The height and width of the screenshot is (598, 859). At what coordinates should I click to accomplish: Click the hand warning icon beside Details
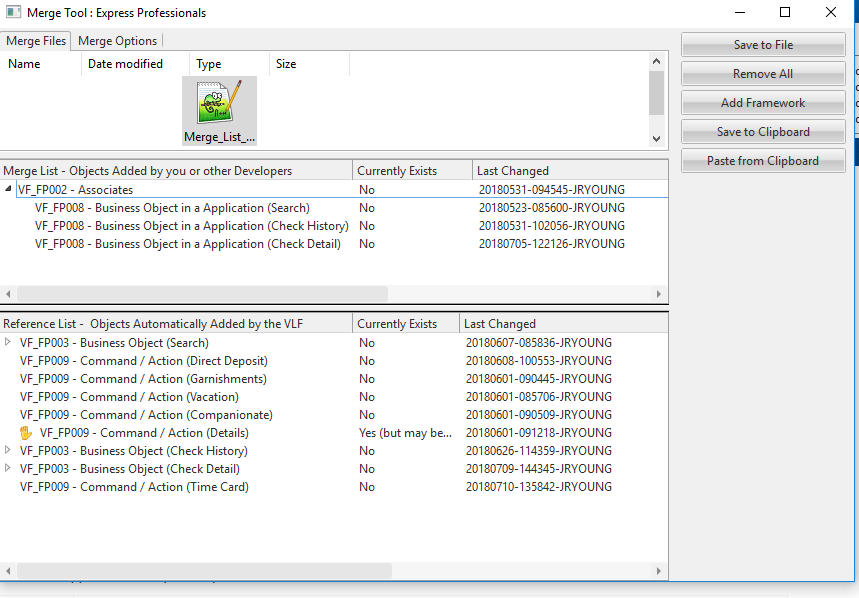pyautogui.click(x=26, y=433)
